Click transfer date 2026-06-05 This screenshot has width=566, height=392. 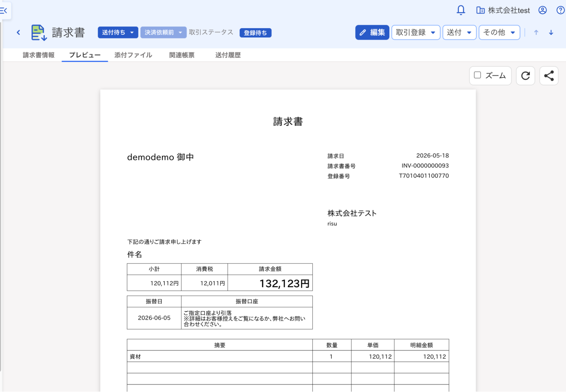coord(154,318)
